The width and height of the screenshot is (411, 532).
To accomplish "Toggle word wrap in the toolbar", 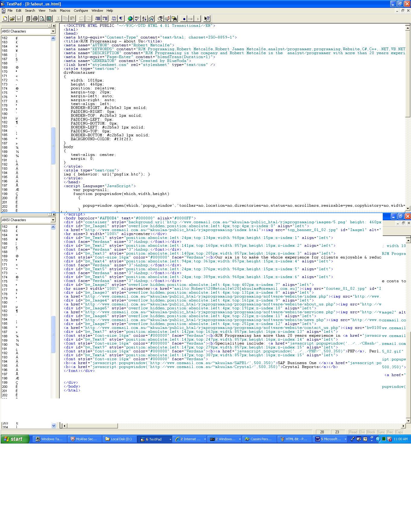I will pyautogui.click(x=114, y=19).
